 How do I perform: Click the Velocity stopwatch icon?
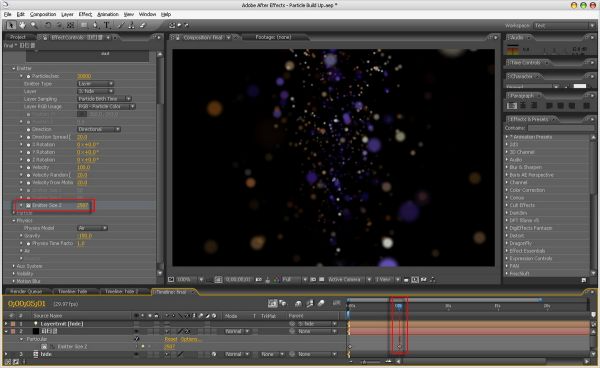(x=28, y=168)
